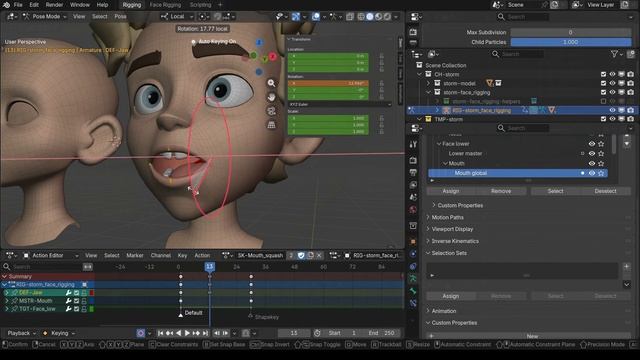This screenshot has height=360, width=640.
Task: Click the outliner filter funnel icon
Action: pos(614,54)
